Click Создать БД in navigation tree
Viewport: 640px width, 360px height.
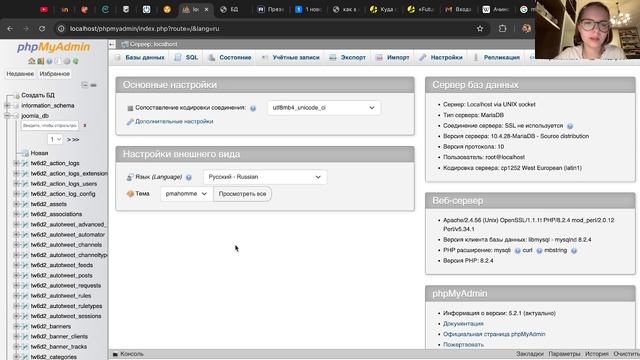[38, 95]
